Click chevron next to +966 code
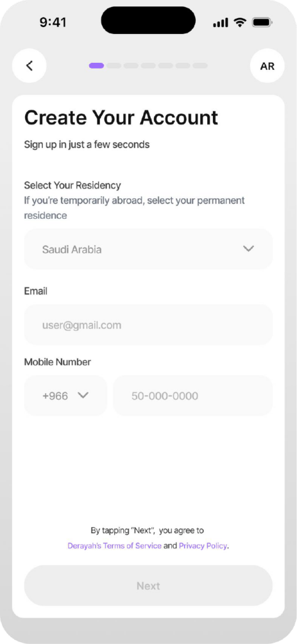Image resolution: width=297 pixels, height=644 pixels. pyautogui.click(x=84, y=396)
